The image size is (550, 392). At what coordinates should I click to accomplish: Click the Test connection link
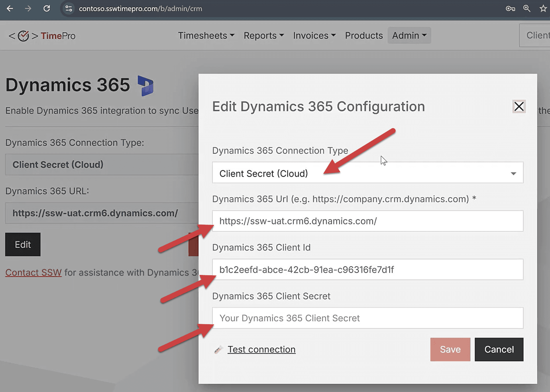pos(262,349)
